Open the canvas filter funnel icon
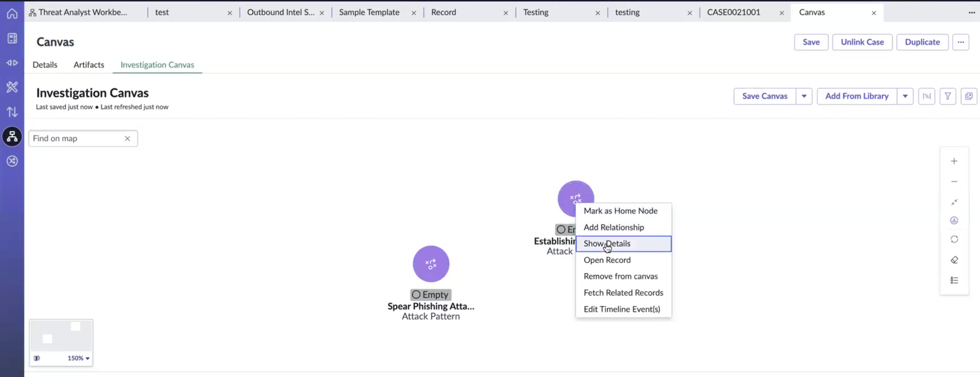Viewport: 980px width, 377px height. point(948,97)
